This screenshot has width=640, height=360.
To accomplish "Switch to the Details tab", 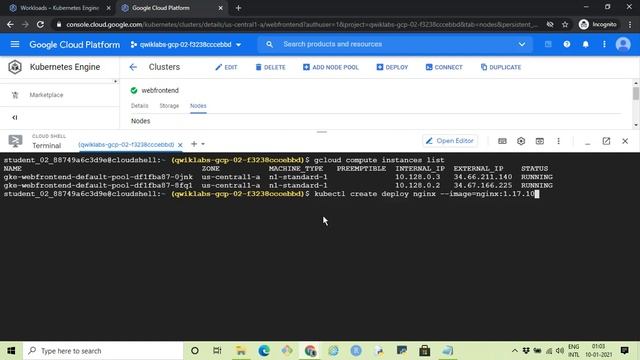I will click(x=140, y=106).
